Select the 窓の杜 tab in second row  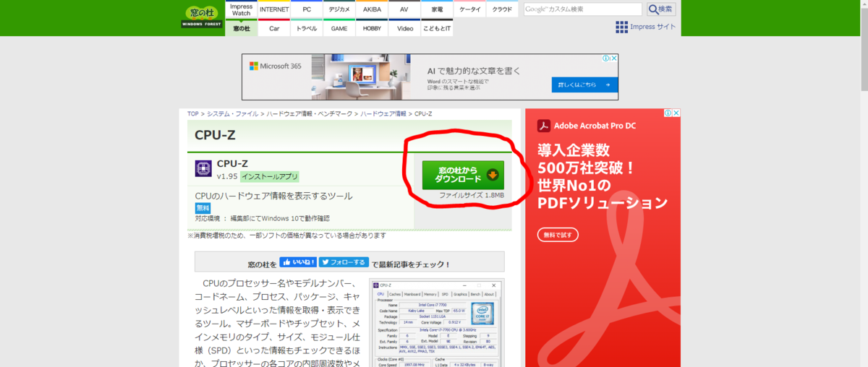click(241, 28)
